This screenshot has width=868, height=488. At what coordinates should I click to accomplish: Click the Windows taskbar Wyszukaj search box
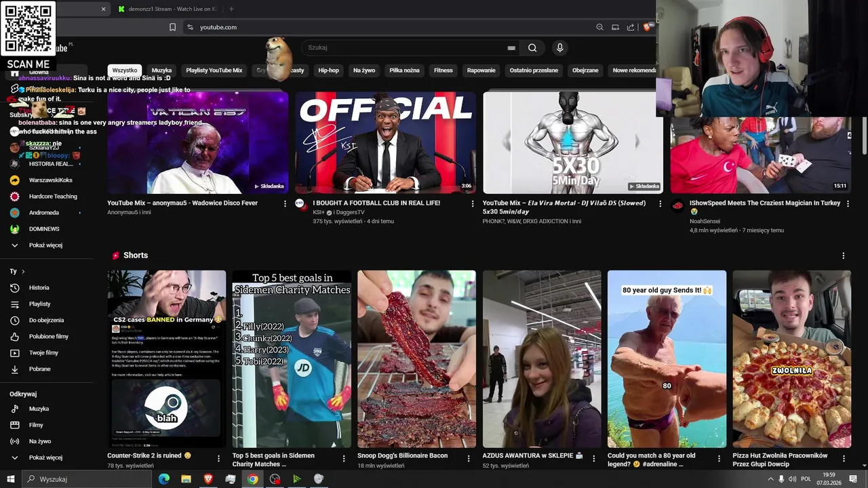point(88,479)
